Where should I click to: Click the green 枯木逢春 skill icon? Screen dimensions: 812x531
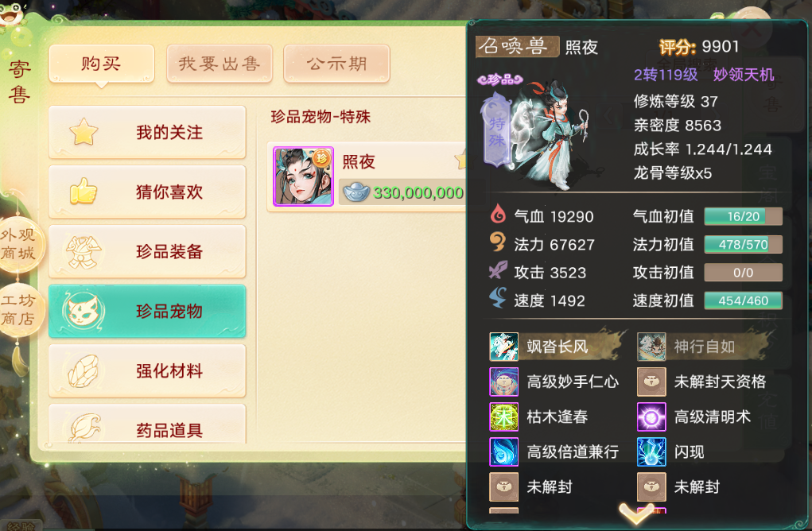503,417
